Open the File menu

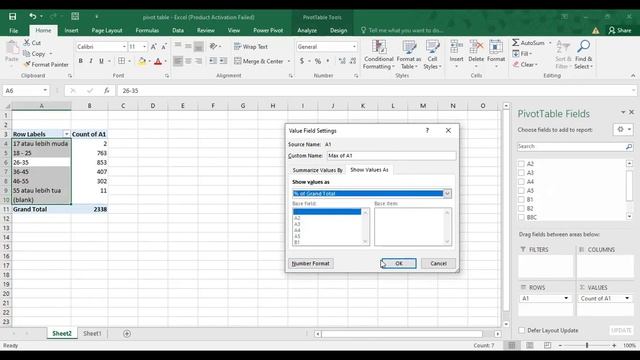pos(13,30)
